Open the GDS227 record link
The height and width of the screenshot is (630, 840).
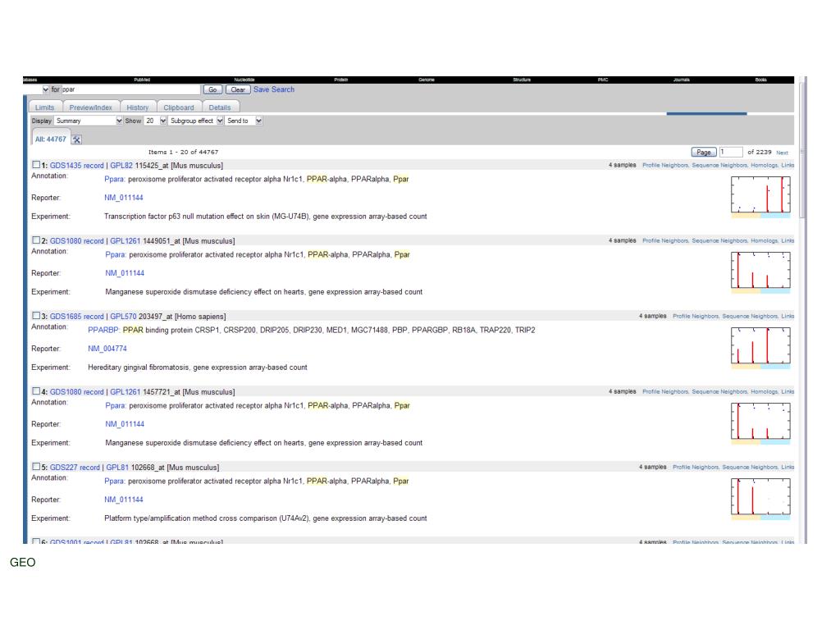(x=75, y=468)
